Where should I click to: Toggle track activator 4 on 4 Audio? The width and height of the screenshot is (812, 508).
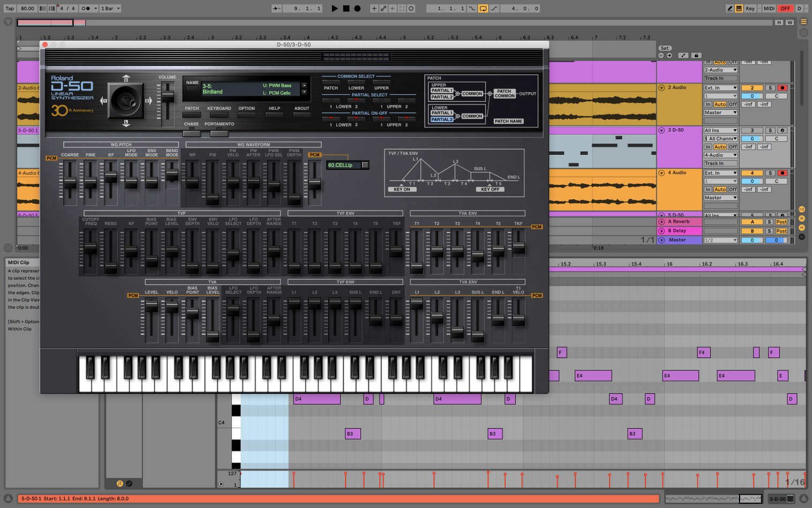coord(752,173)
